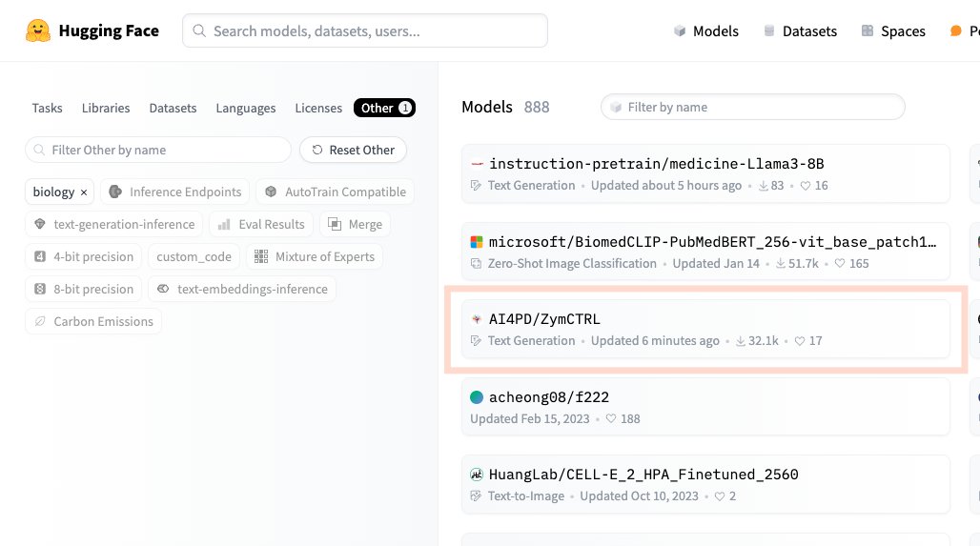Click the Datasets icon in navigation
The width and height of the screenshot is (980, 546).
(769, 30)
